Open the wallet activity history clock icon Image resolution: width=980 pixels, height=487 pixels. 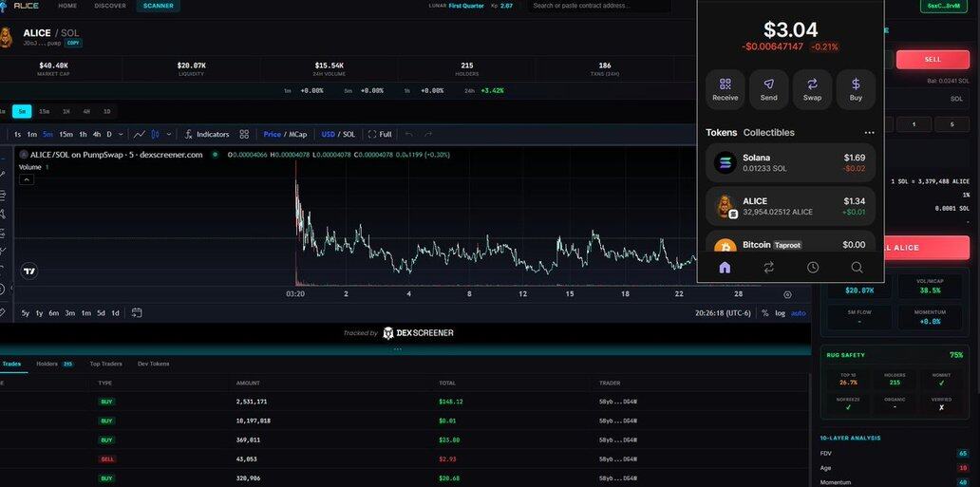[813, 268]
